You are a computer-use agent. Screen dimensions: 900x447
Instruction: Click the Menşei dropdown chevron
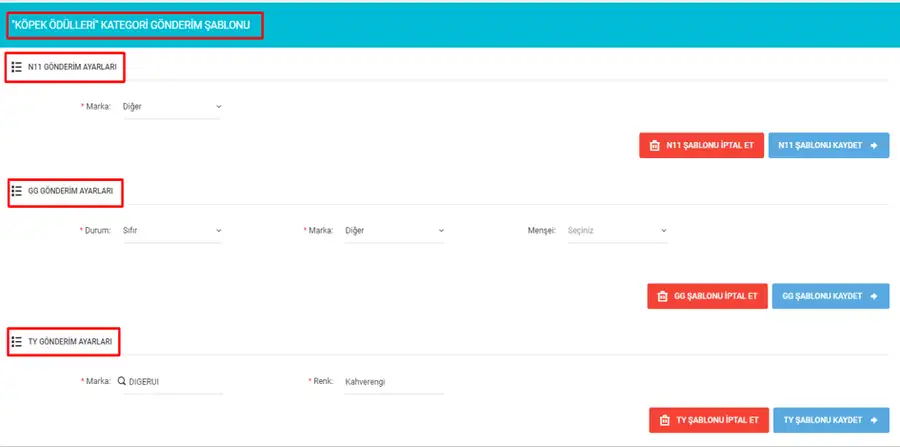coord(664,231)
